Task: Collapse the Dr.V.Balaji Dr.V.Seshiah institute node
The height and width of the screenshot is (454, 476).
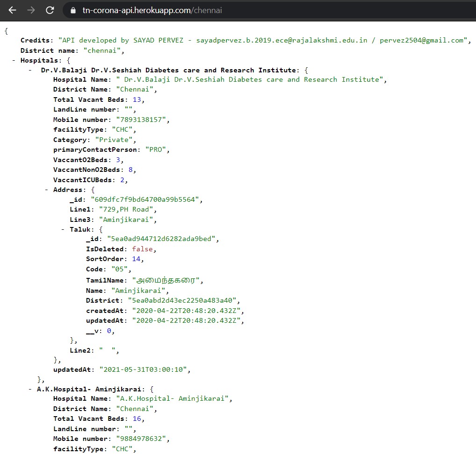Action: coord(30,70)
